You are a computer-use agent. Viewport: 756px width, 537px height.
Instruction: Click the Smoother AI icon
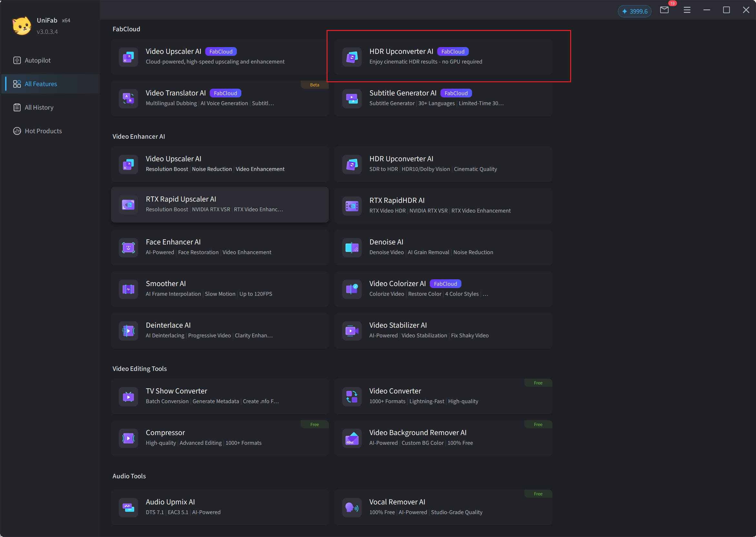click(x=128, y=289)
